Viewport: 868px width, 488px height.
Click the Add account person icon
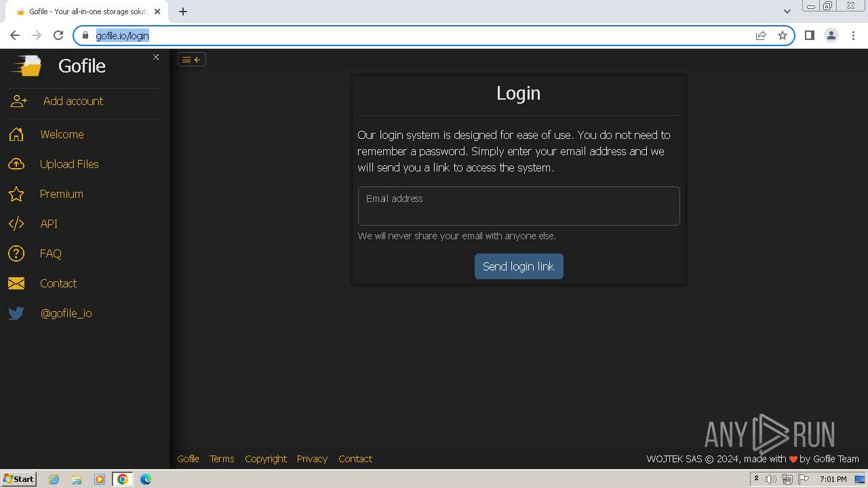tap(19, 101)
